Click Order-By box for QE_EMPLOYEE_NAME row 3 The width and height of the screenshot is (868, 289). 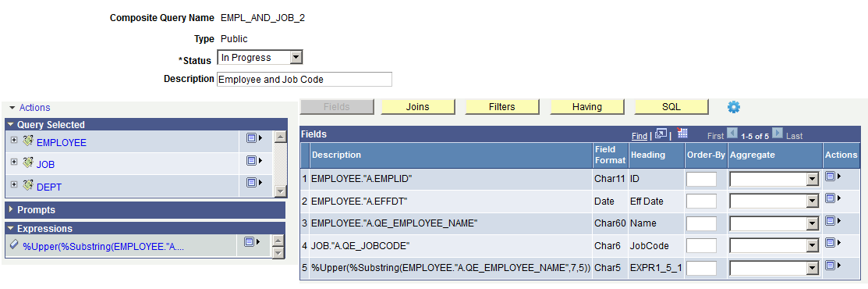pos(701,223)
